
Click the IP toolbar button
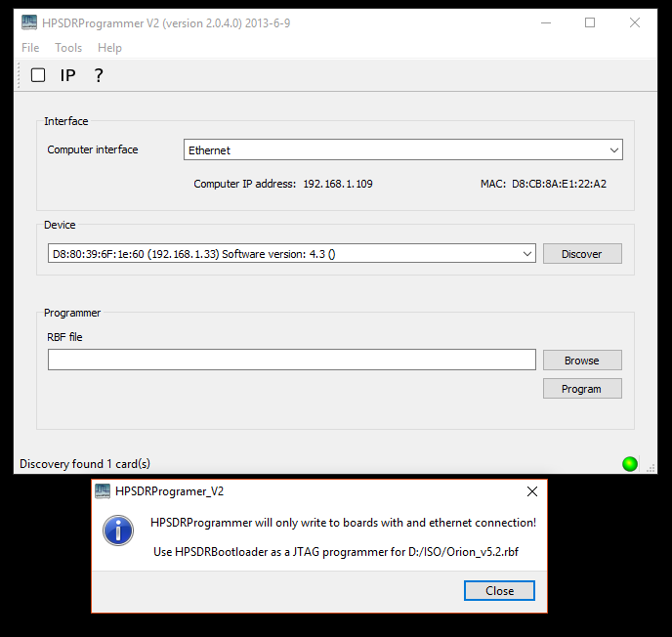[x=68, y=75]
